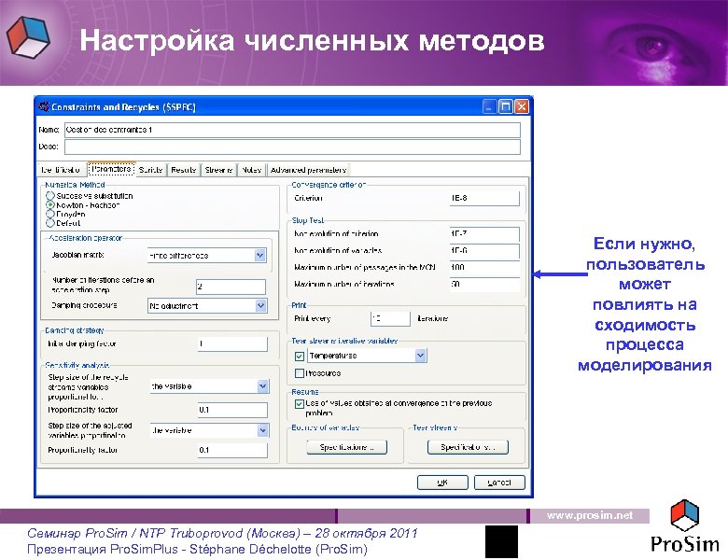Switch to the Advanced parameters tab
728x560 pixels.
(x=308, y=170)
